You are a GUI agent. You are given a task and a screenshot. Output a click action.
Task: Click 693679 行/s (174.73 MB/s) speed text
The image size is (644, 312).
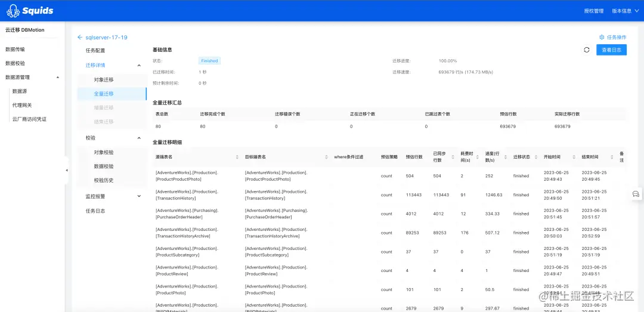pyautogui.click(x=466, y=72)
